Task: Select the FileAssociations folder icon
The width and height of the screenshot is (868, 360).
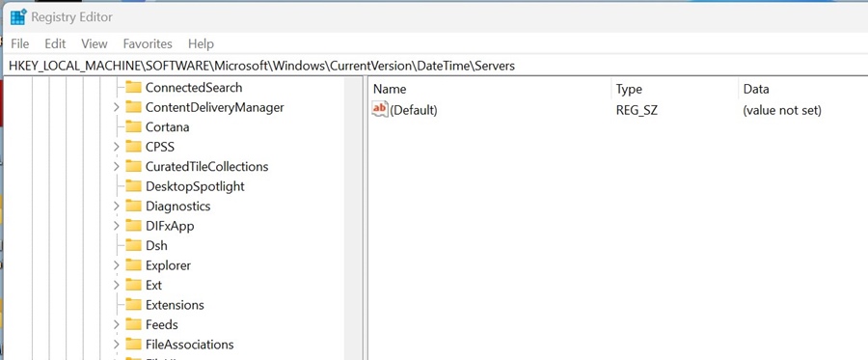Action: pyautogui.click(x=133, y=345)
